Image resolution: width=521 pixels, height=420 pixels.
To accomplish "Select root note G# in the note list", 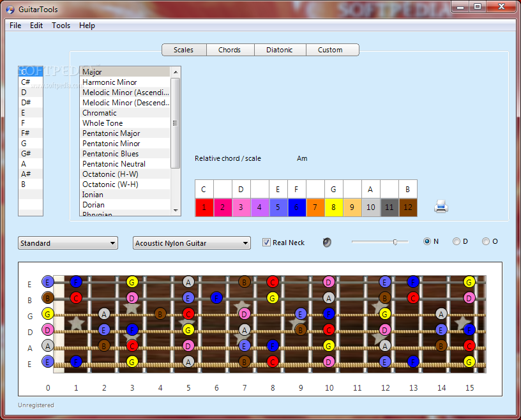I will [x=31, y=154].
